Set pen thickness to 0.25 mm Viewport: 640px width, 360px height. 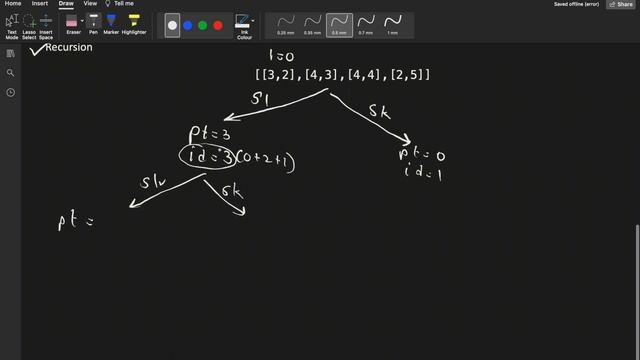(286, 25)
